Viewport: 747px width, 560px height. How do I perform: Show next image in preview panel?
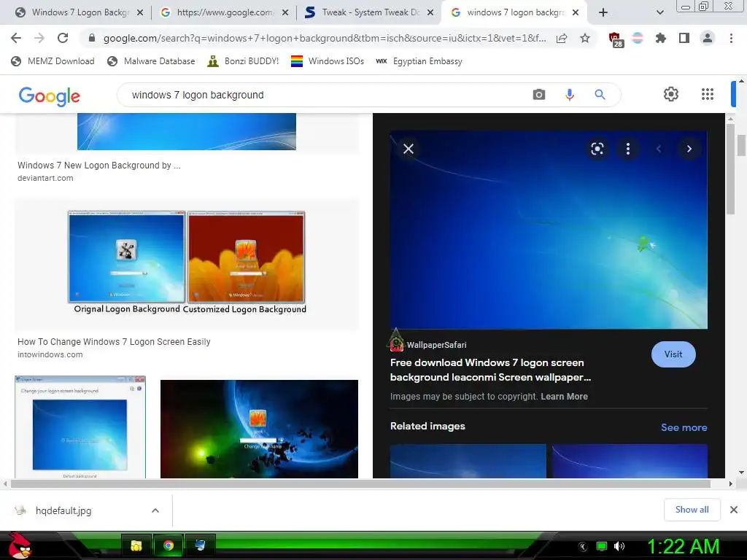(689, 149)
